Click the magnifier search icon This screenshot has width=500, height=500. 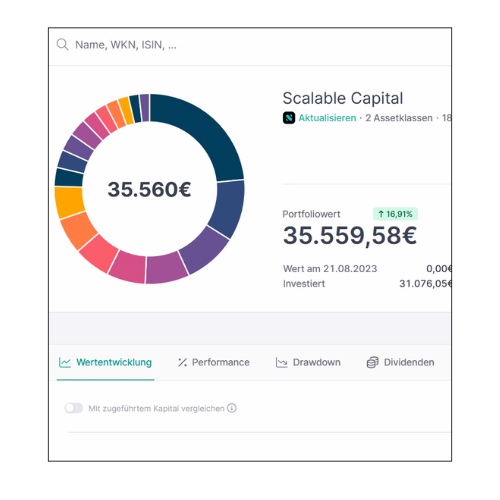coord(62,44)
